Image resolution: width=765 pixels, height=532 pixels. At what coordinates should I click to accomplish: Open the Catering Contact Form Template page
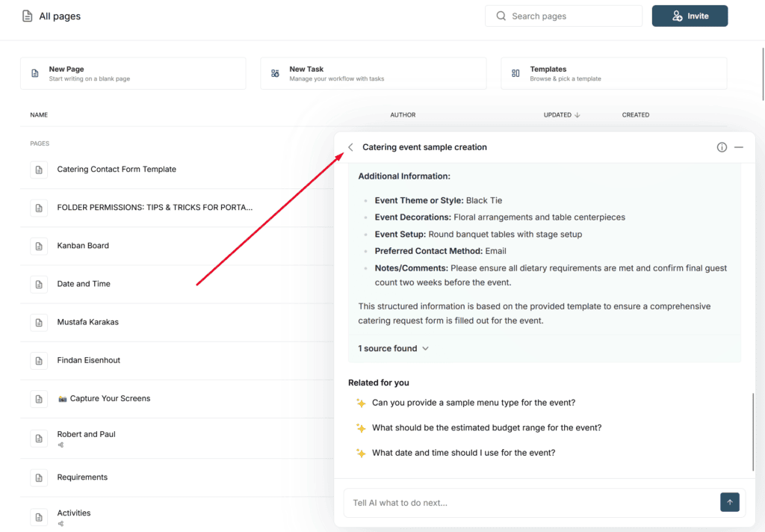click(x=117, y=170)
